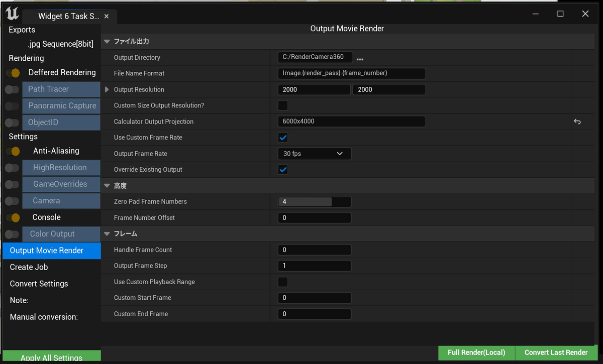
Task: Open the Output Movie Render page
Action: click(x=52, y=251)
